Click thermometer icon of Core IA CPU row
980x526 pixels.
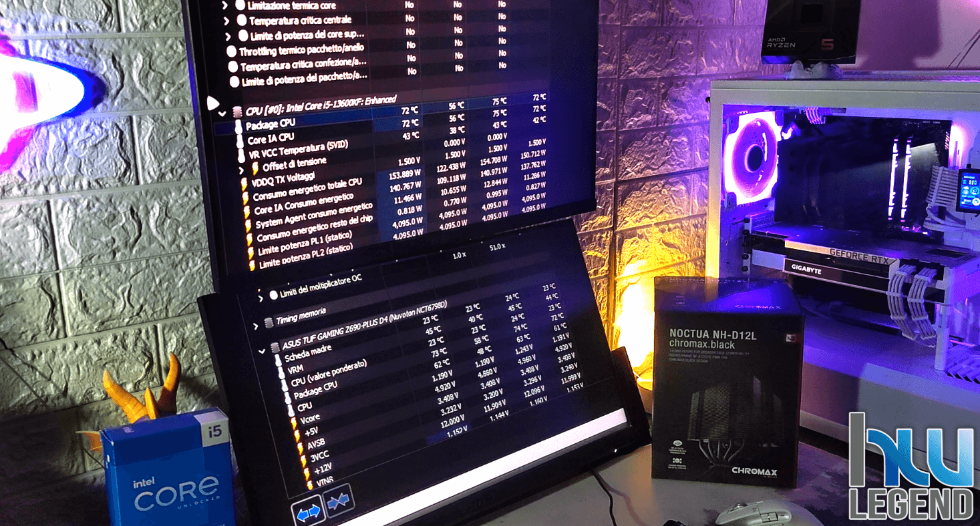240,142
